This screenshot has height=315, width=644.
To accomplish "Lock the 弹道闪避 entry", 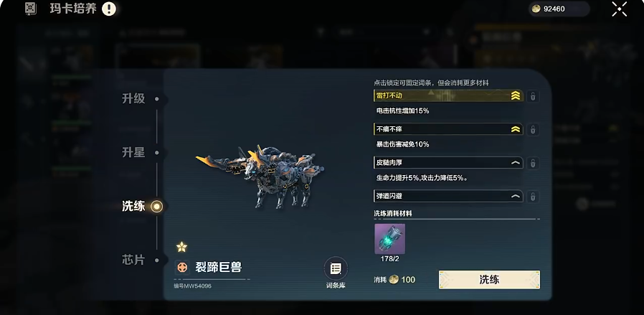I will pos(533,196).
